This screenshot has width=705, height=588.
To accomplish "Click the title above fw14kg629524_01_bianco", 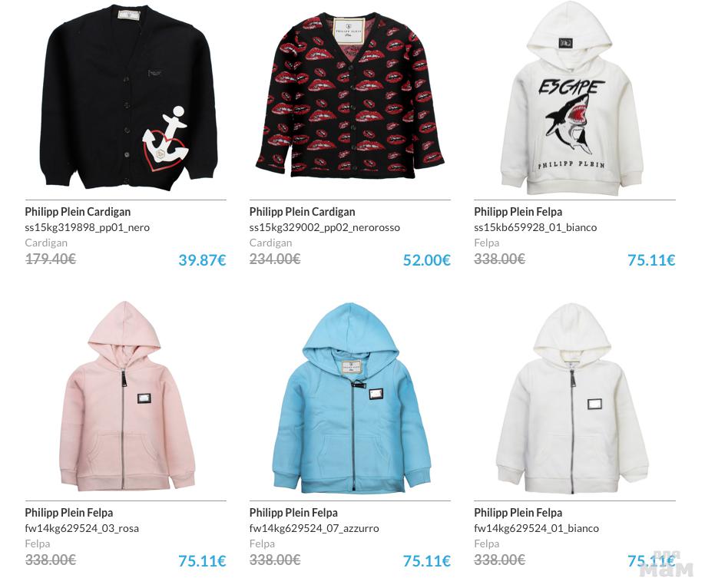I will point(518,513).
